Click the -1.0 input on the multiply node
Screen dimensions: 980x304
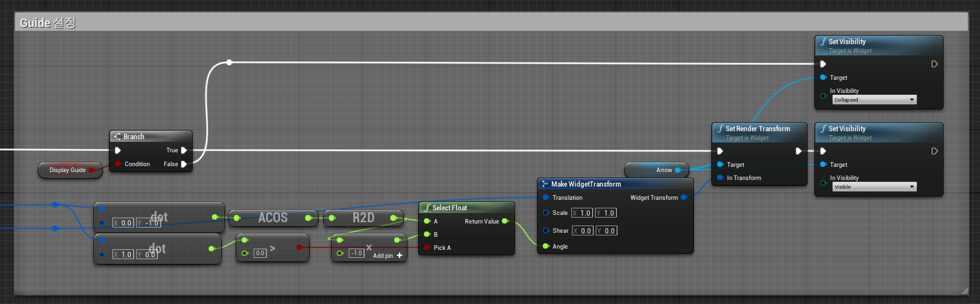click(356, 253)
